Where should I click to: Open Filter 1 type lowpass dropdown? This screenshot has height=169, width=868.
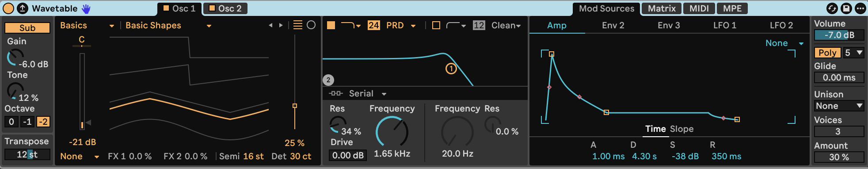click(x=351, y=26)
